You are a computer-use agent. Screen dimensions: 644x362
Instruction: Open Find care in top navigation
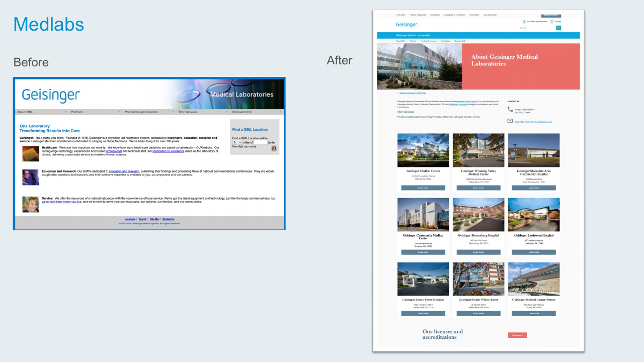(400, 15)
